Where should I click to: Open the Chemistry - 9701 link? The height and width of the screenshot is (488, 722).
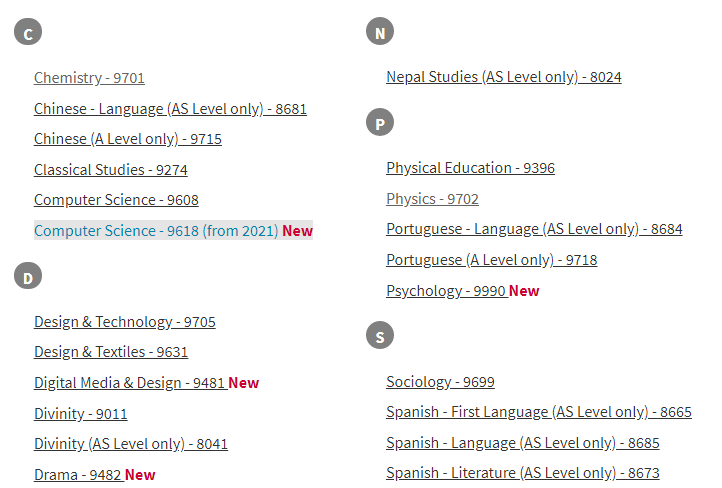pos(89,78)
